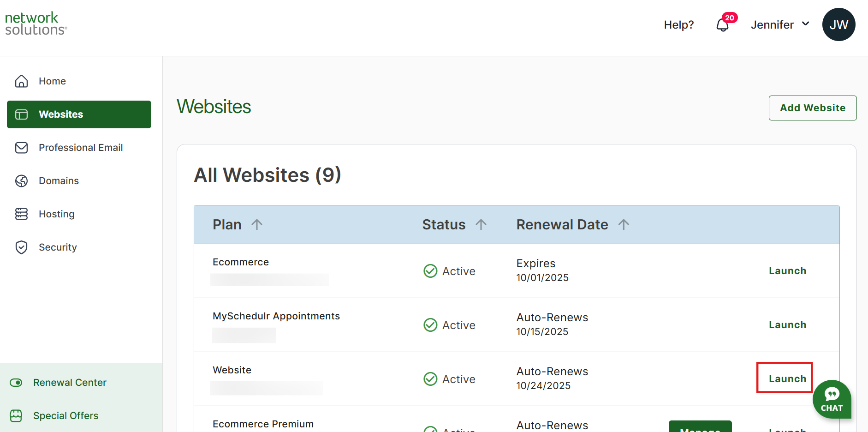
Task: Expand the Jennifer account dropdown
Action: pos(780,24)
